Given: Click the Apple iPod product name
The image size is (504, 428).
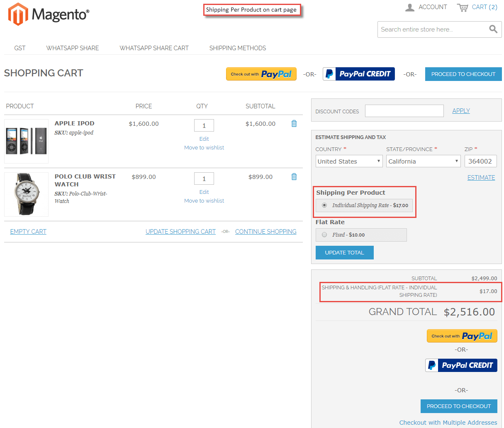Looking at the screenshot, I should 75,123.
